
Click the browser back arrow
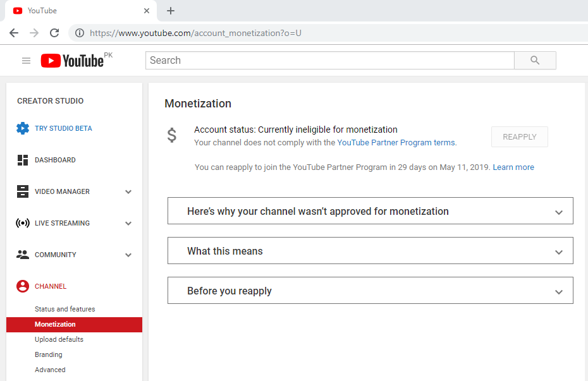click(x=14, y=33)
